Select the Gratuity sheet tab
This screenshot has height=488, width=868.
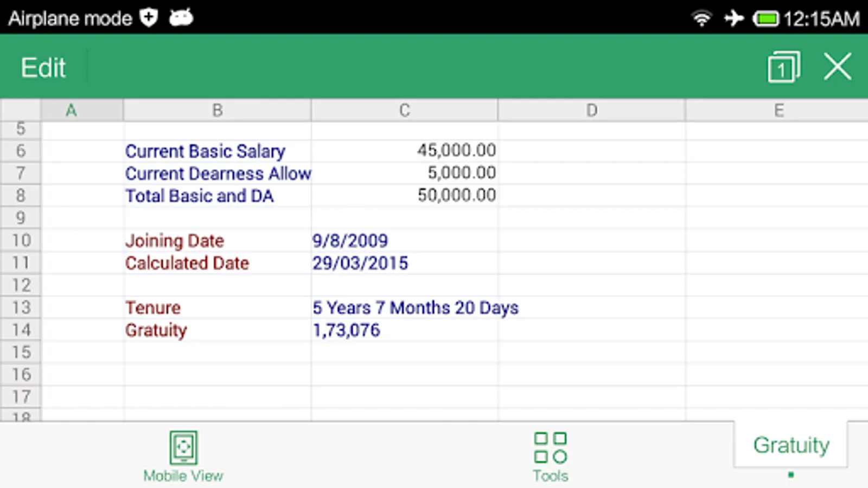791,445
